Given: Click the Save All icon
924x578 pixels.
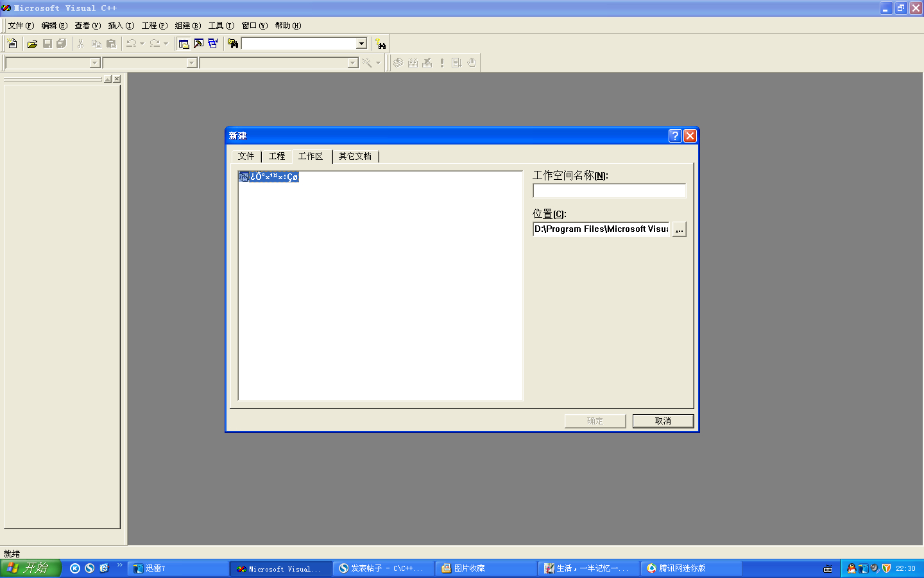Looking at the screenshot, I should (x=62, y=44).
